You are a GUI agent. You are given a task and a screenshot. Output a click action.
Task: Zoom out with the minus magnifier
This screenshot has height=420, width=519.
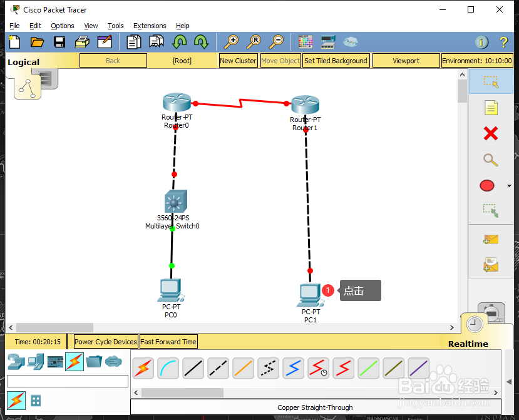276,42
